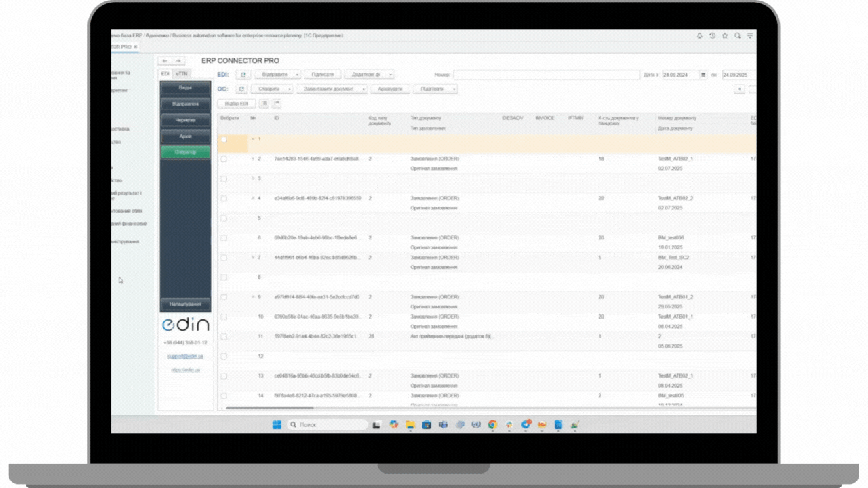Viewport: 868px width, 488px height.
Task: Click the horizontal scrollbar below the table
Action: coord(260,409)
